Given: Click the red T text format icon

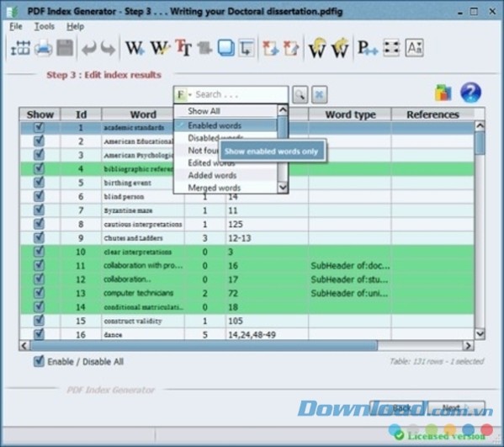Looking at the screenshot, I should pos(183,48).
